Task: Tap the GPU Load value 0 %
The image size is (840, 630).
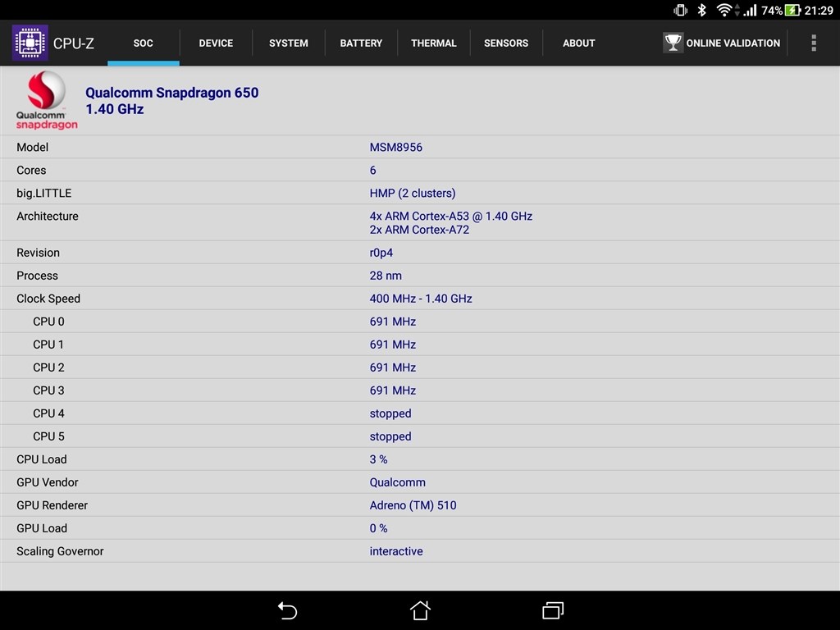Action: point(378,528)
